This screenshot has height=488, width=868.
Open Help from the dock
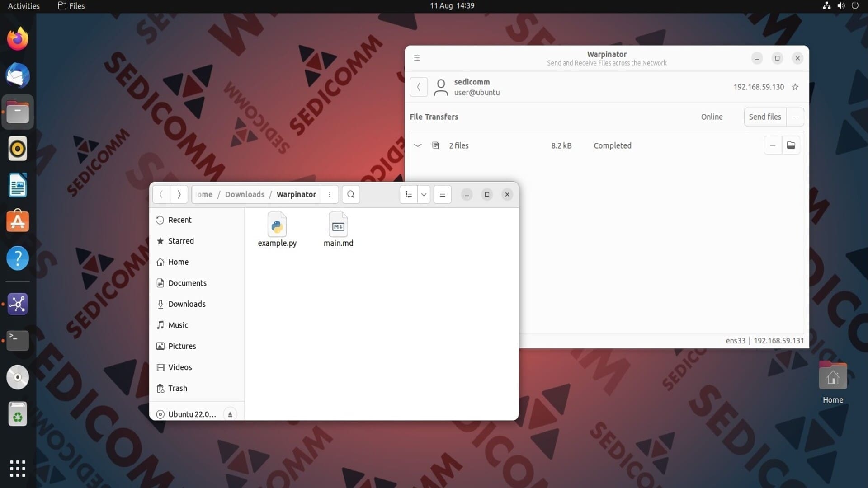[x=18, y=258]
